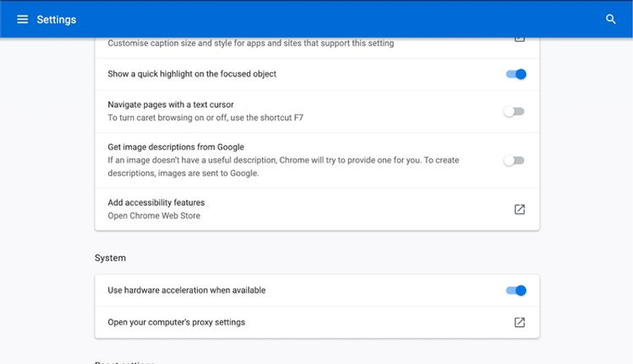Click the search settings magnifier icon
This screenshot has width=633, height=364.
(x=610, y=19)
